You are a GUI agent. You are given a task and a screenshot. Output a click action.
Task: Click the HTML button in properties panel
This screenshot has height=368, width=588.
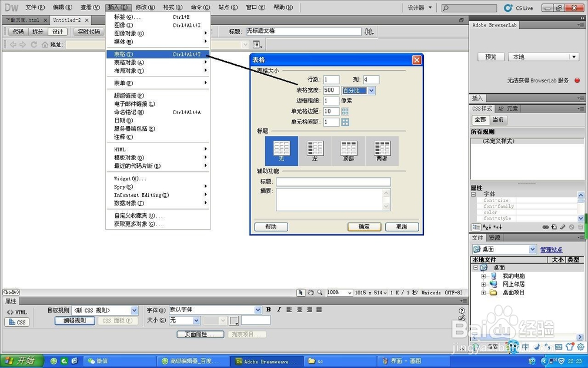click(17, 312)
